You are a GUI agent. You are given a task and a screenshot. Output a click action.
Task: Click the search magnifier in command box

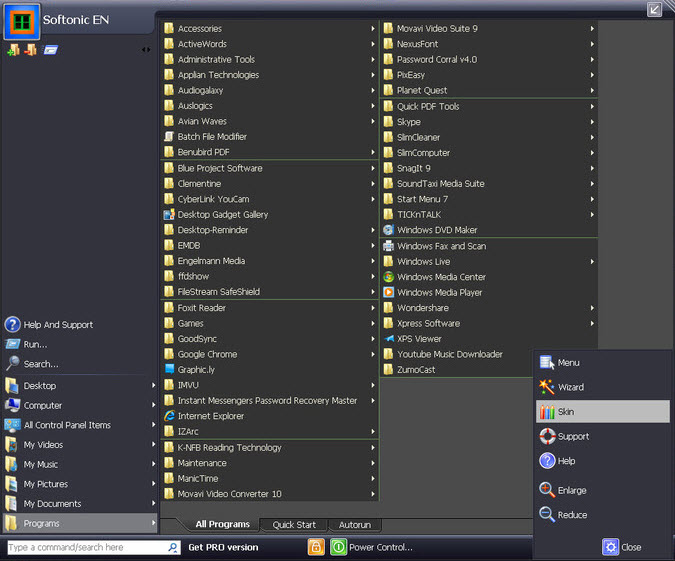(x=173, y=547)
